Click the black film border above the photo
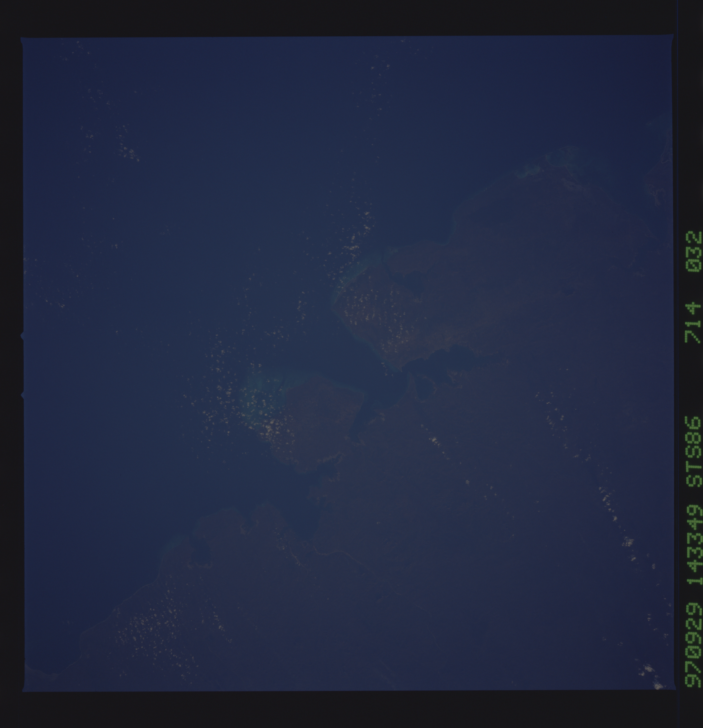Screen dimensions: 703x728 (334, 17)
